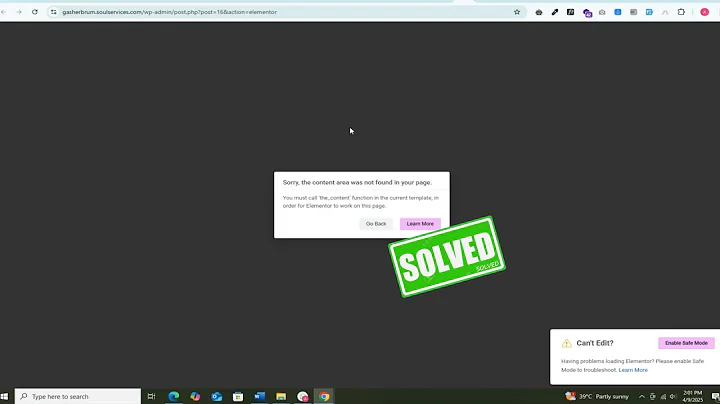Launch Microsoft Edge from the taskbar
Screen dimensions: 720x404
pos(174,396)
